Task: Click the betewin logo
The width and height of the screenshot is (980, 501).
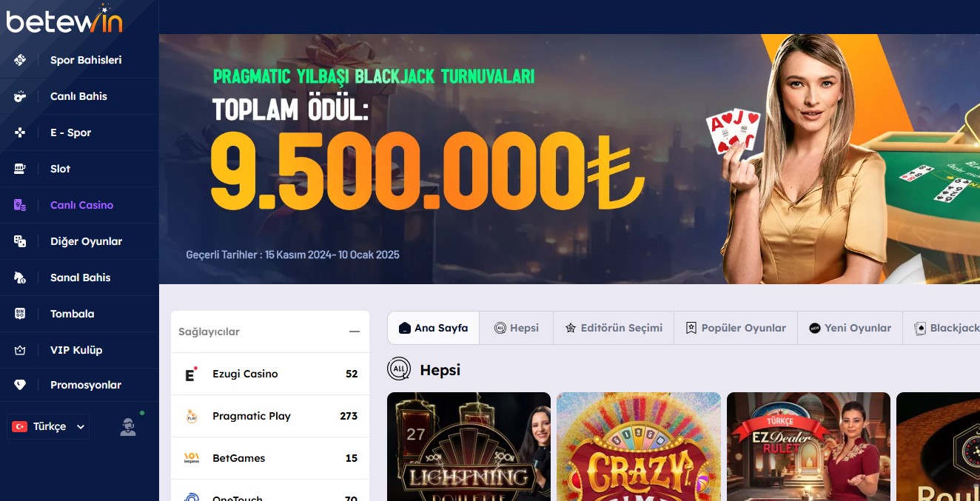Action: (64, 19)
